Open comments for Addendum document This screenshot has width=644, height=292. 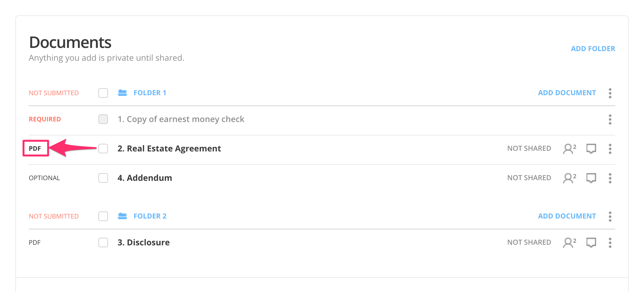(591, 178)
